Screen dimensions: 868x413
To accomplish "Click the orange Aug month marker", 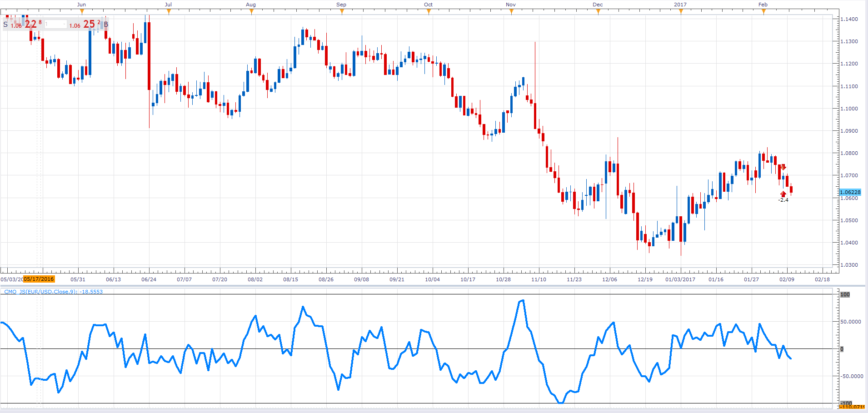I will pos(251,12).
